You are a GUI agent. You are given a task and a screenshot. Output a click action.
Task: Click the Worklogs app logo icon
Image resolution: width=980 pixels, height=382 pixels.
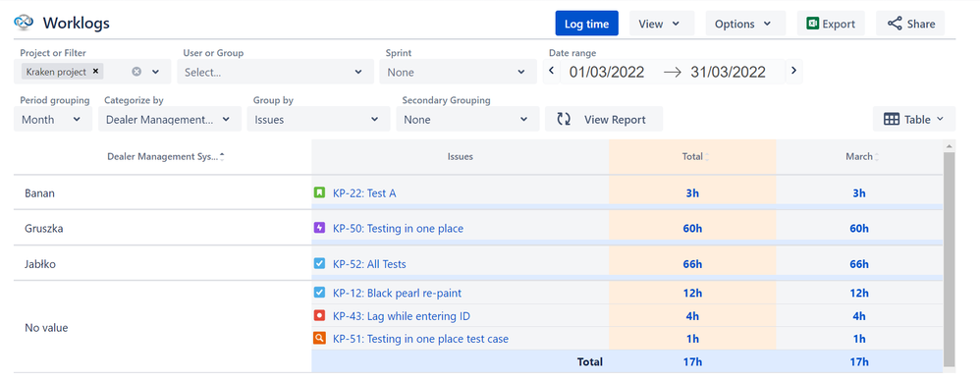click(24, 24)
